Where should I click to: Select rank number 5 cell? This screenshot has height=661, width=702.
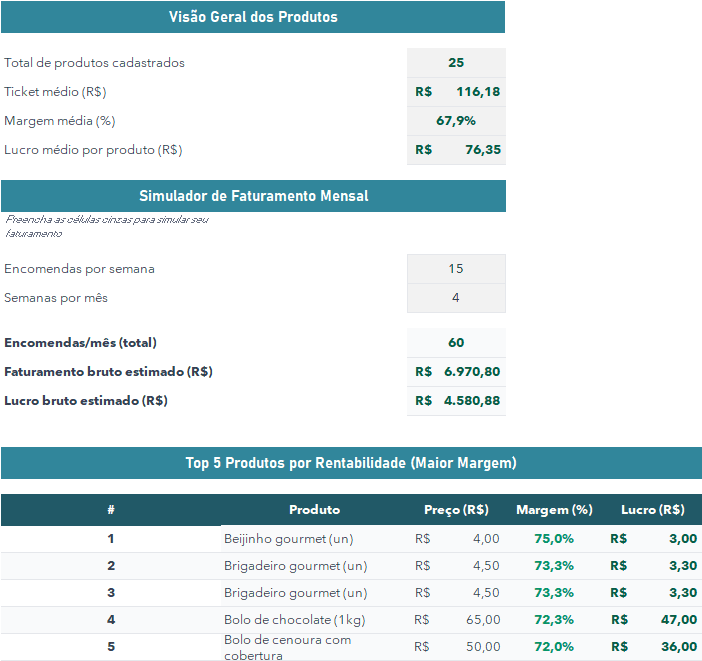tap(111, 647)
